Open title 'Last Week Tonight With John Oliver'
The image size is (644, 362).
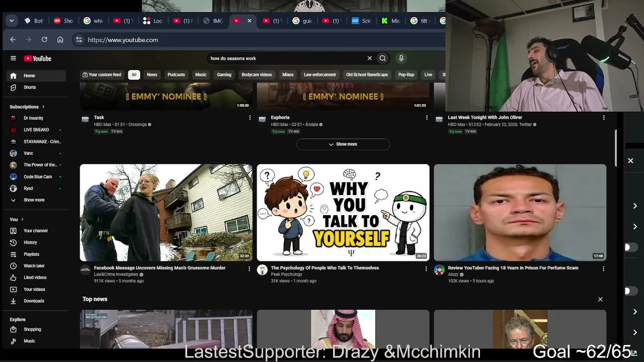[485, 118]
